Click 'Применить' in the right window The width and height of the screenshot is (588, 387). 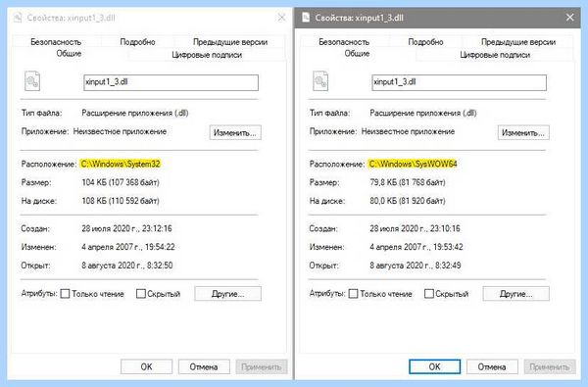550,366
